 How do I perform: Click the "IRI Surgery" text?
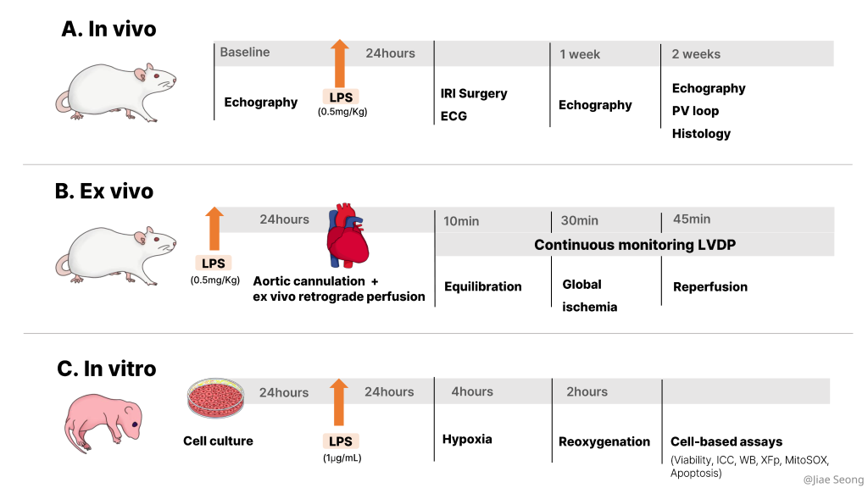point(474,93)
